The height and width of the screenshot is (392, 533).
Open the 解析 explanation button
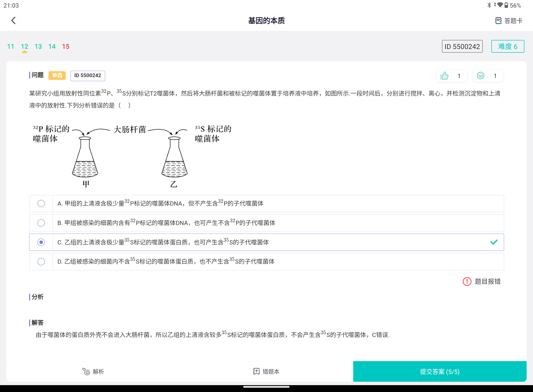93,371
